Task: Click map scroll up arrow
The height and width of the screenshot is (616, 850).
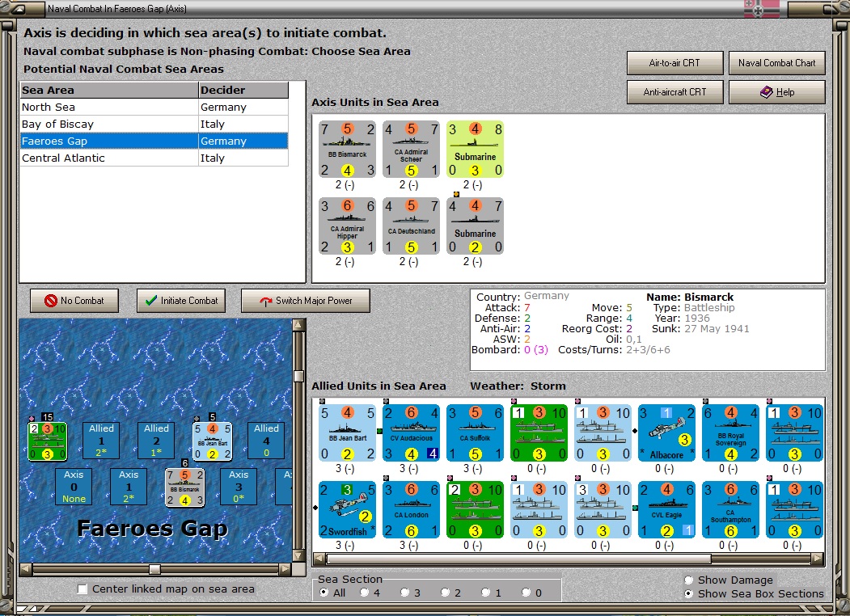Action: click(298, 324)
